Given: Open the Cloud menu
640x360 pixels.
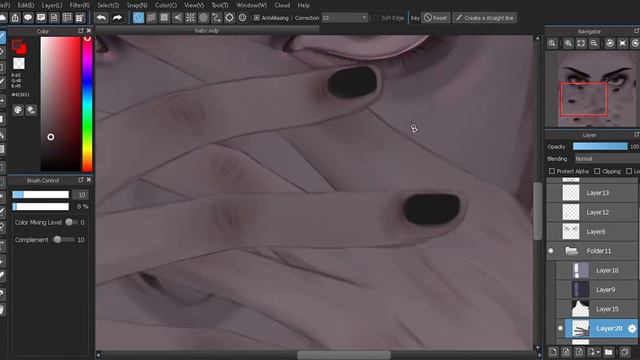Looking at the screenshot, I should [282, 5].
